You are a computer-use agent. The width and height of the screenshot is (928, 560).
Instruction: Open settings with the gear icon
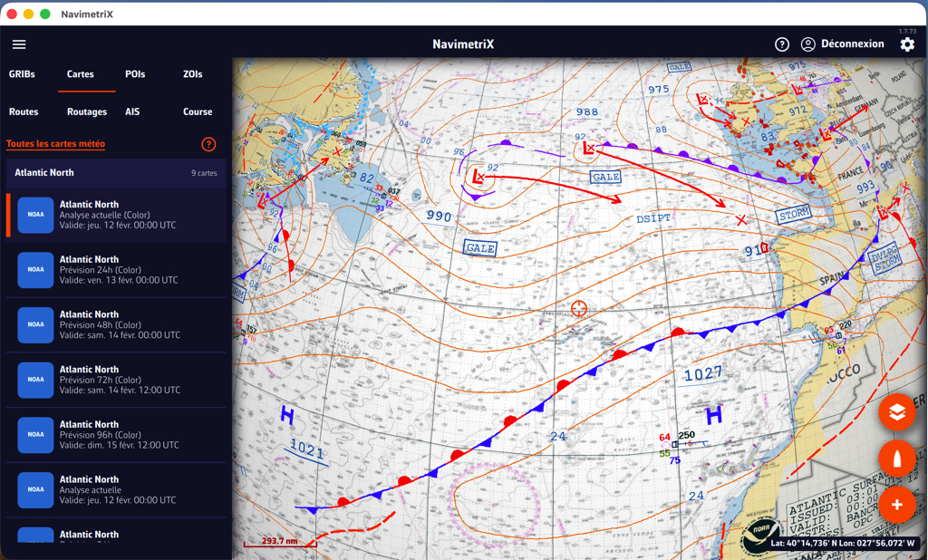pos(907,44)
